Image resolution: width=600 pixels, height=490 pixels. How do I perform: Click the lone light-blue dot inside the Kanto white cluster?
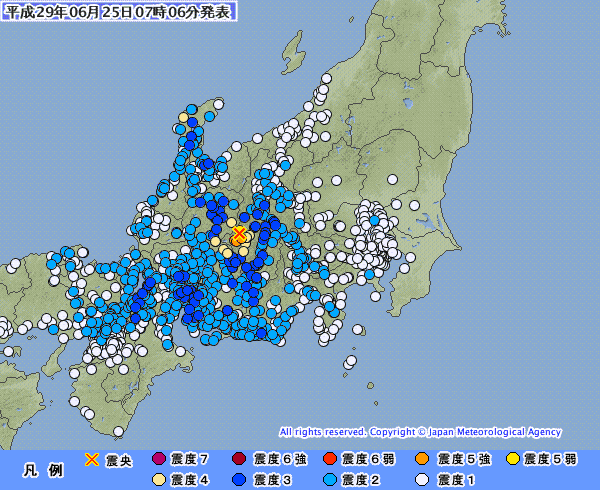click(374, 220)
